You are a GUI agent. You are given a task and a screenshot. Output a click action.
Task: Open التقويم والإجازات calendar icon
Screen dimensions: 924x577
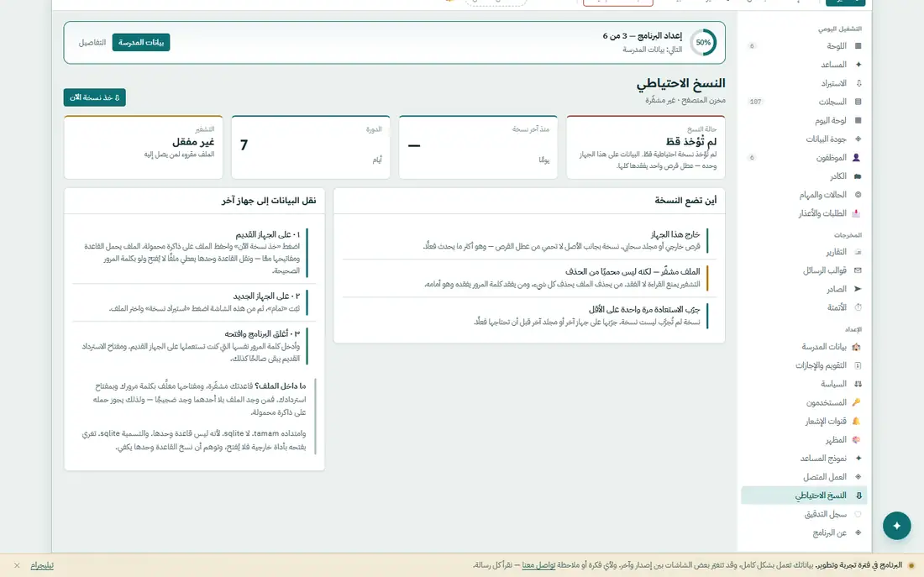(x=858, y=365)
